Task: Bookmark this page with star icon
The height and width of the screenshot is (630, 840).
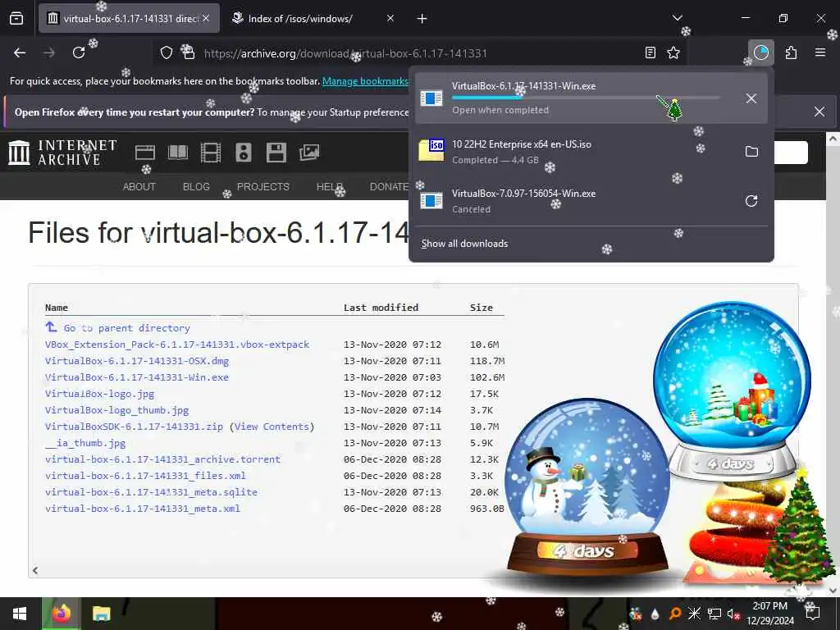Action: pos(673,52)
